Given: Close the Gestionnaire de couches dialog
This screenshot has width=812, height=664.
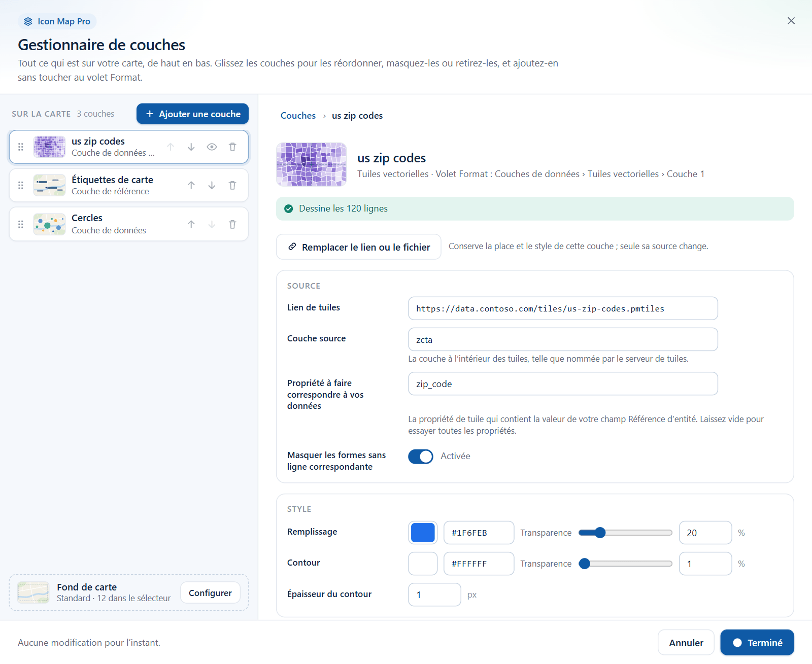Looking at the screenshot, I should [x=791, y=21].
